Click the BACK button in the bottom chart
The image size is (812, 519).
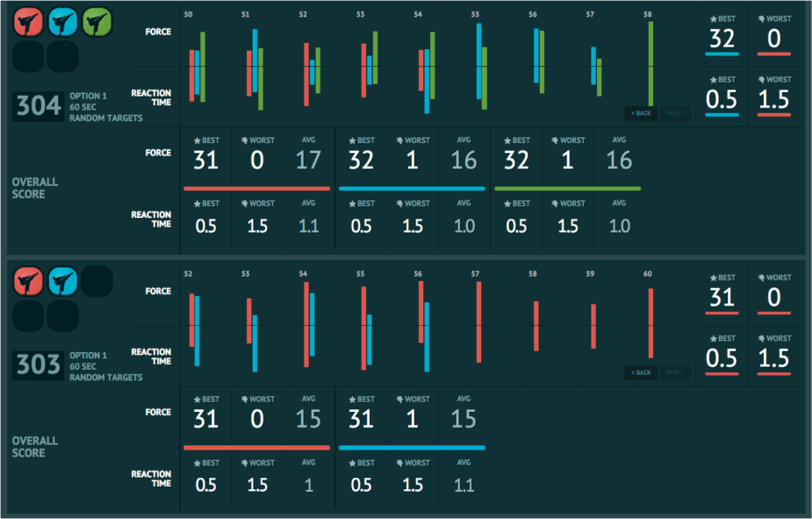click(641, 372)
